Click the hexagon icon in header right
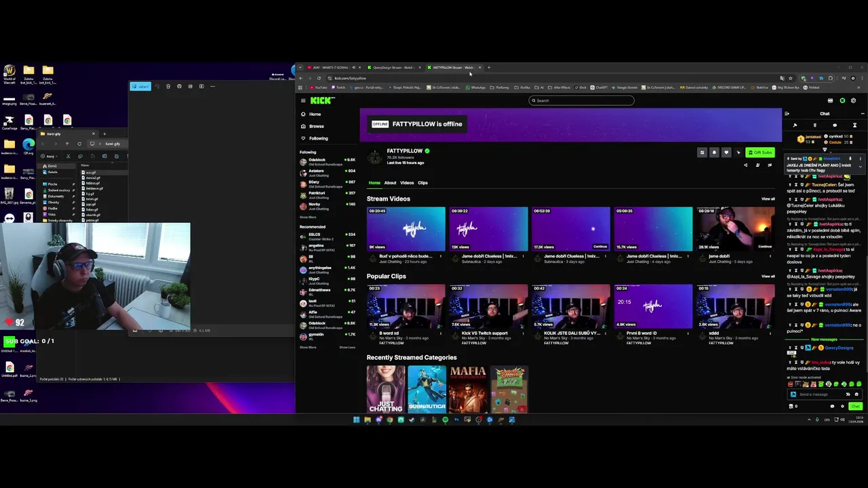Image resolution: width=868 pixels, height=488 pixels. [853, 100]
